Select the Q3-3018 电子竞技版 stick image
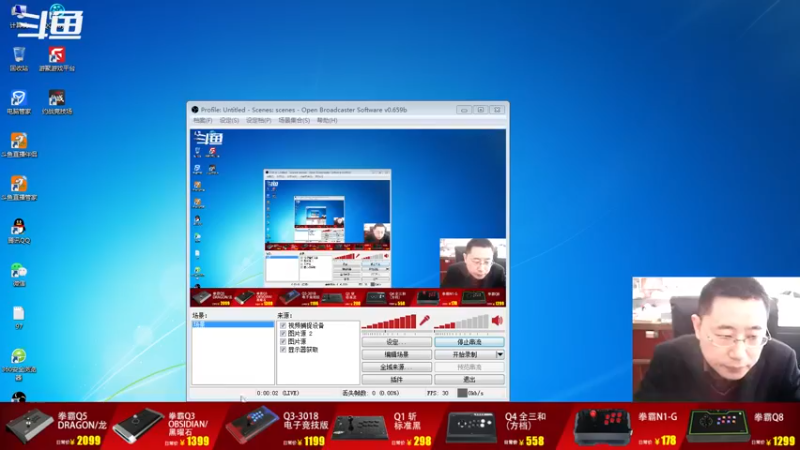Viewport: 800px width, 450px height. (252, 426)
